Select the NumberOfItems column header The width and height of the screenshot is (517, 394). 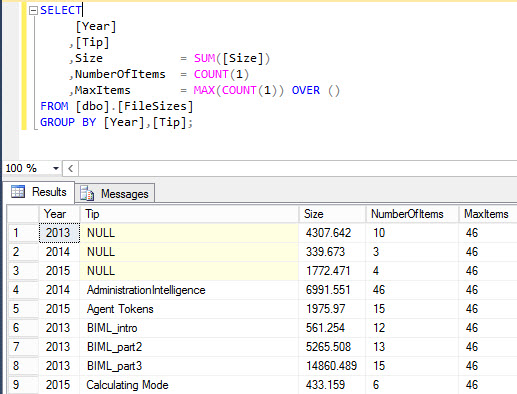click(x=412, y=214)
